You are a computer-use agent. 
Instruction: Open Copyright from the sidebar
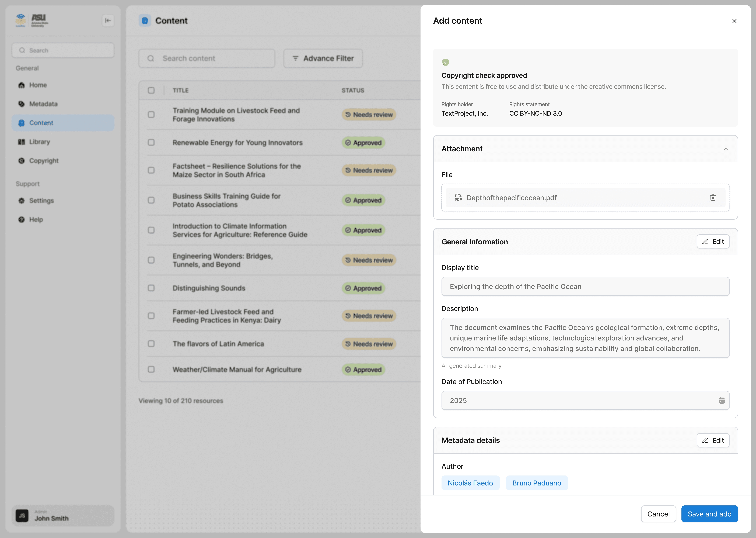click(44, 161)
